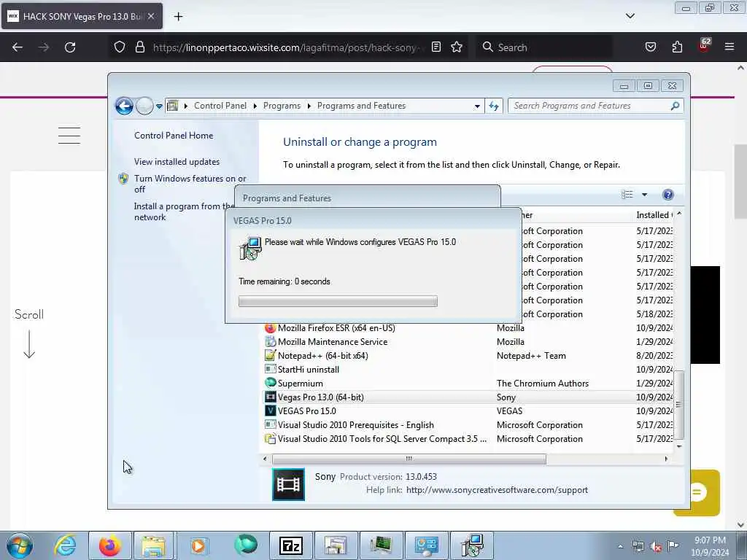
Task: Go back in Control Panel window
Action: point(124,106)
